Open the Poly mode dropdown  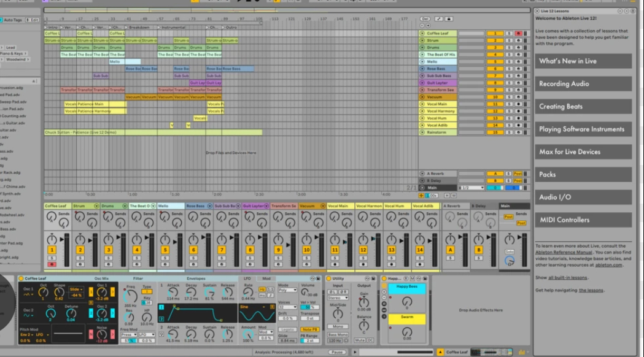(287, 290)
